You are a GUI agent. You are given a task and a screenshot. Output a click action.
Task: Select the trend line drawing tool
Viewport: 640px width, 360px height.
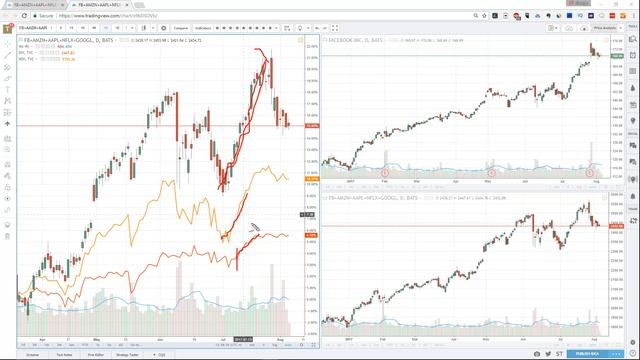tap(7, 55)
